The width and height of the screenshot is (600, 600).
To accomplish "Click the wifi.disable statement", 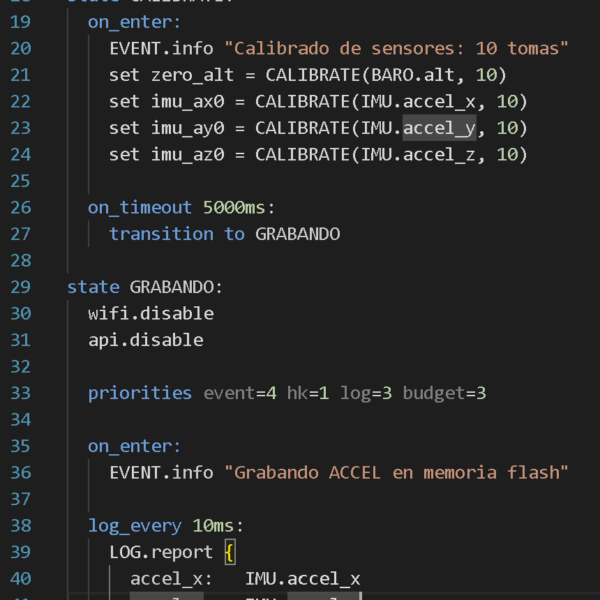I will (151, 314).
